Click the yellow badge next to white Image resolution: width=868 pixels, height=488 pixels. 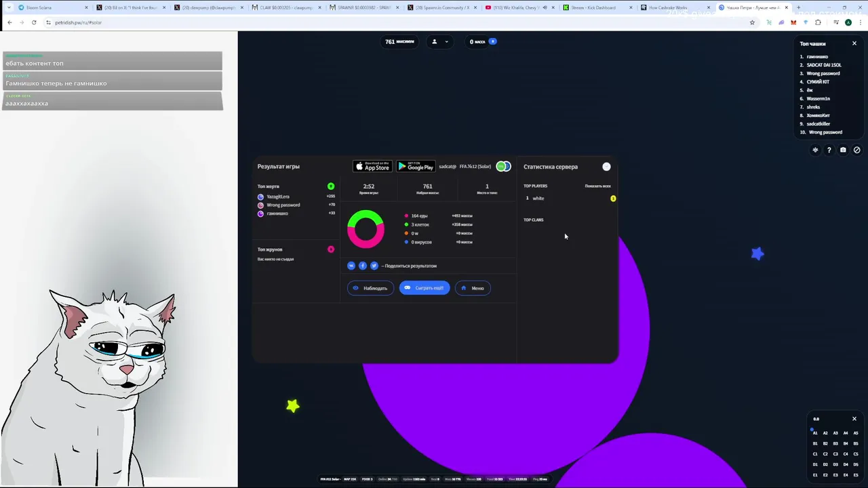coord(613,199)
